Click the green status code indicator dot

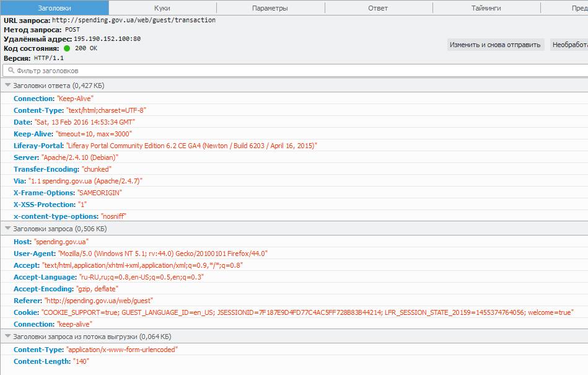pyautogui.click(x=67, y=48)
